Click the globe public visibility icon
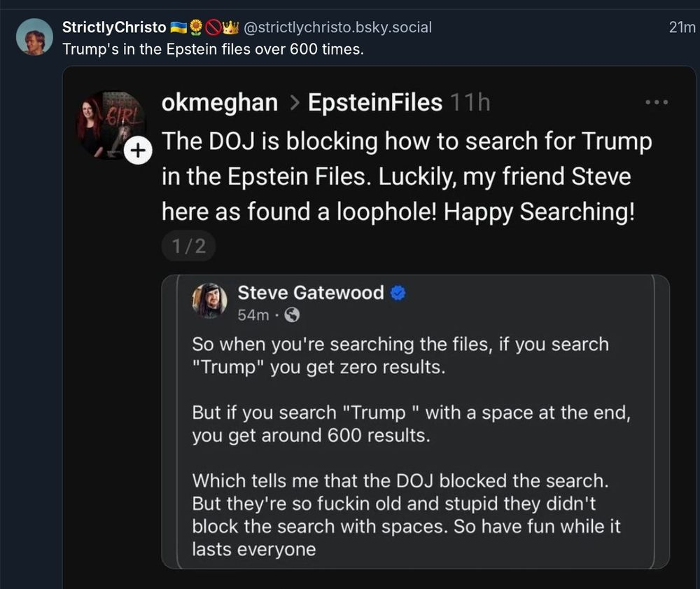The height and width of the screenshot is (589, 700). tap(293, 315)
